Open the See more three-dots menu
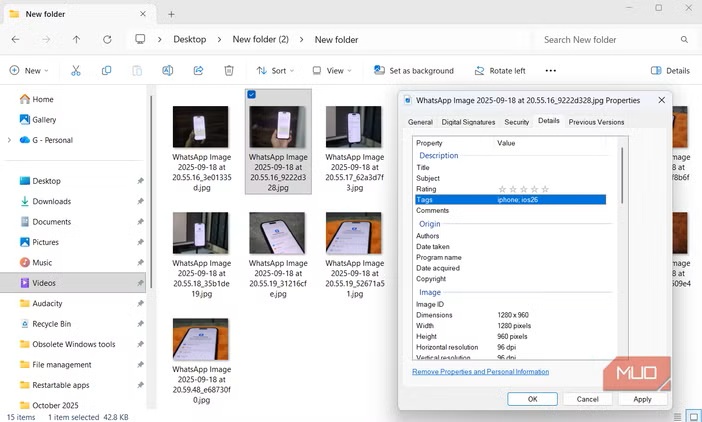Viewport: 702px width, 422px height. 550,71
